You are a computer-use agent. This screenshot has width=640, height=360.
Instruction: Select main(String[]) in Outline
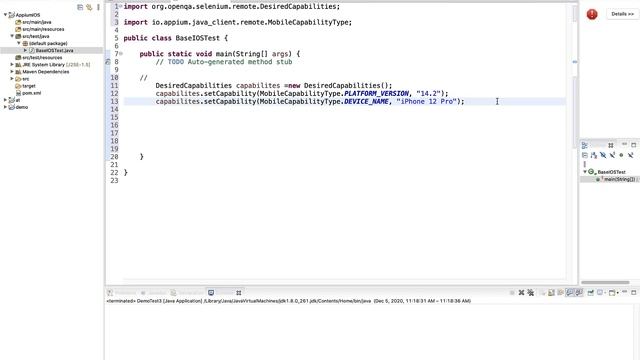click(619, 179)
